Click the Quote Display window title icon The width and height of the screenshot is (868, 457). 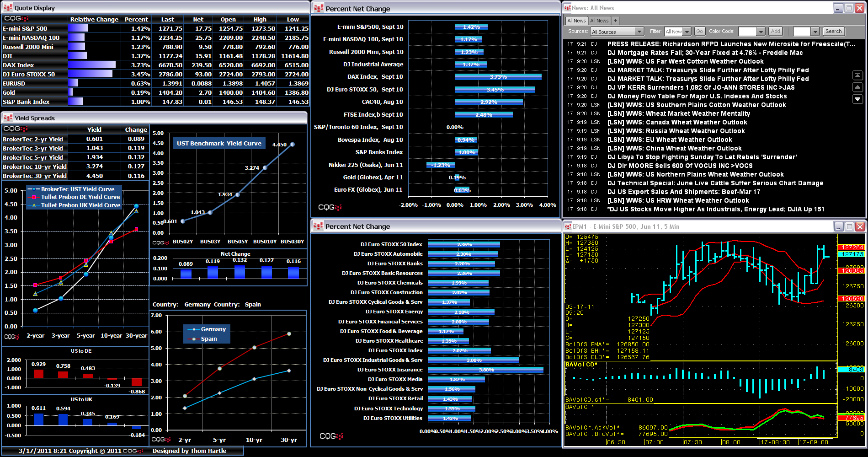click(8, 7)
